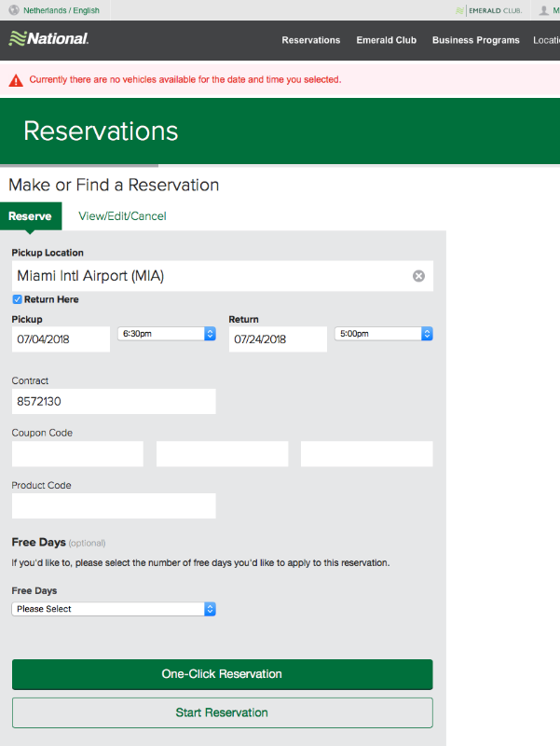
Task: Uncheck the Return Here checkbox
Action: pos(18,299)
